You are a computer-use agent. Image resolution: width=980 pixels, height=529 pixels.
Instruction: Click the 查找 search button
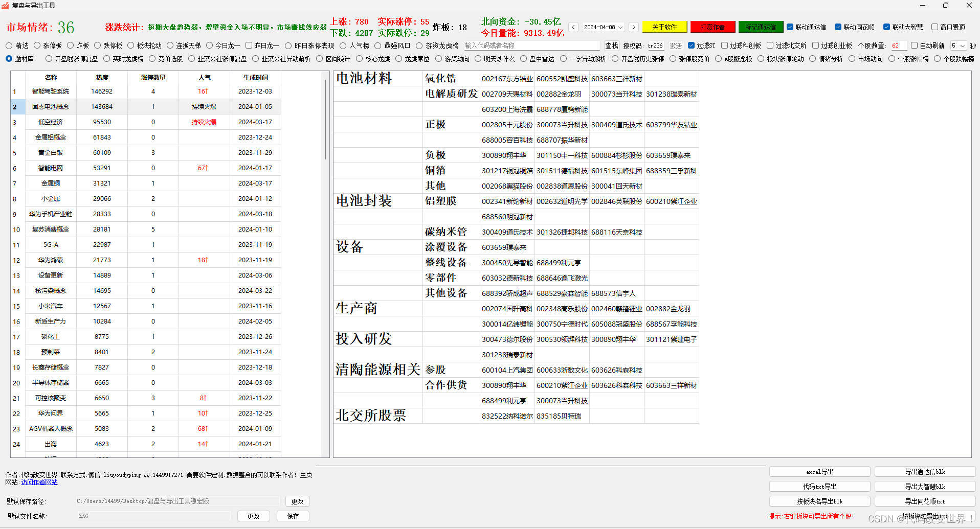point(612,45)
